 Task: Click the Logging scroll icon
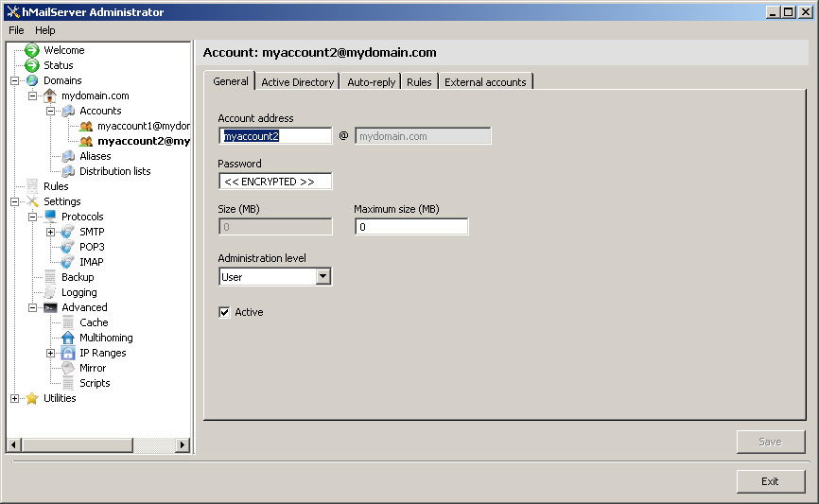[50, 292]
